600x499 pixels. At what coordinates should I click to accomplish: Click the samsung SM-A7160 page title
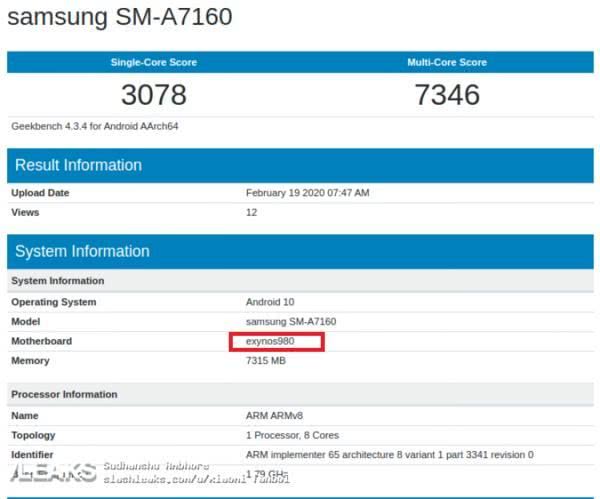pyautogui.click(x=120, y=17)
